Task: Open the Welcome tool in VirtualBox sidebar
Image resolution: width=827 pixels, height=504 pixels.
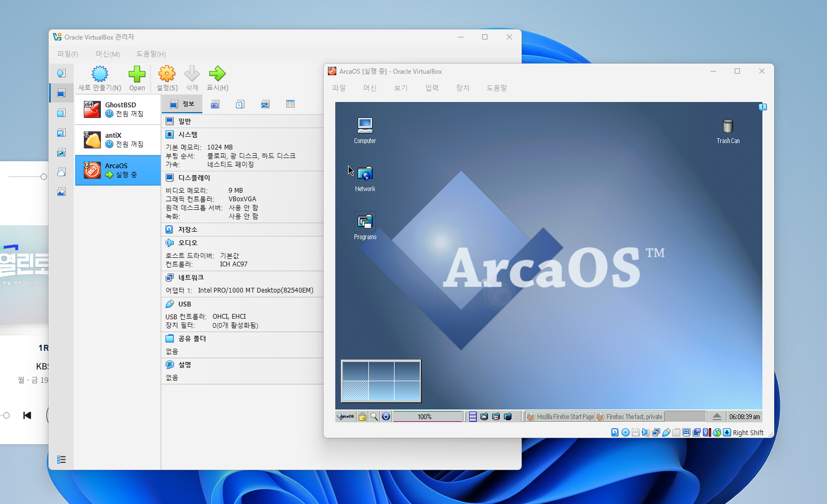Action: point(61,73)
